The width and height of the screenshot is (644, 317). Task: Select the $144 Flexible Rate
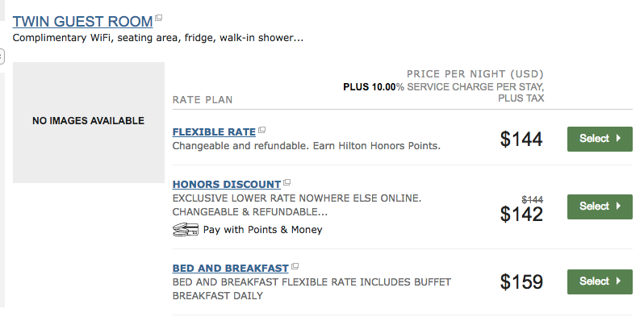tap(600, 139)
